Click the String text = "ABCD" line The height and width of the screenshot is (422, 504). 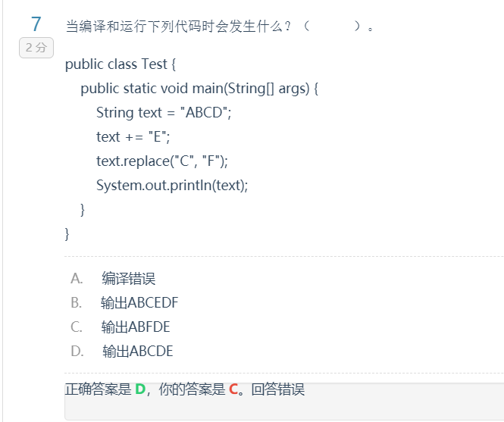tap(163, 112)
